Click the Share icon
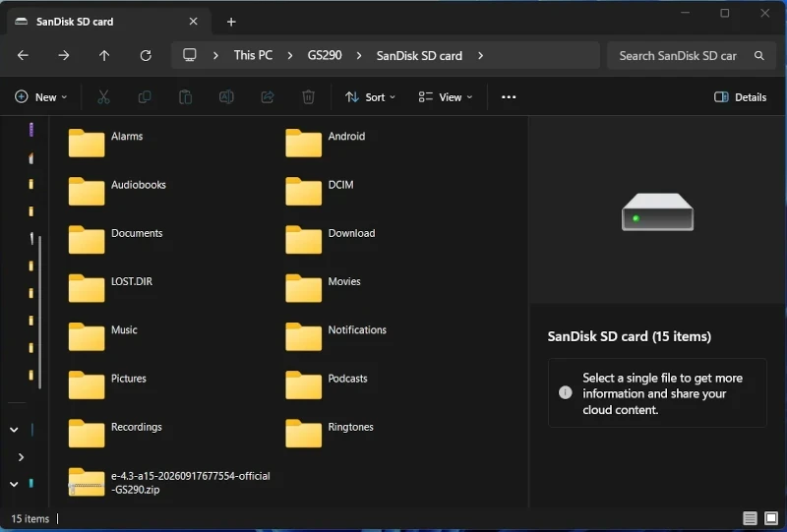Viewport: 787px width, 532px height. [268, 97]
